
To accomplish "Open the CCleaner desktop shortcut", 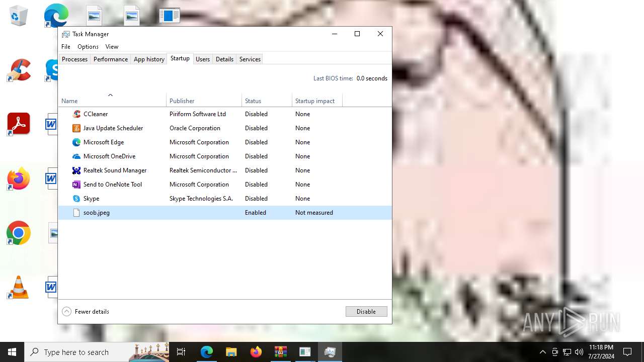I will [x=19, y=70].
